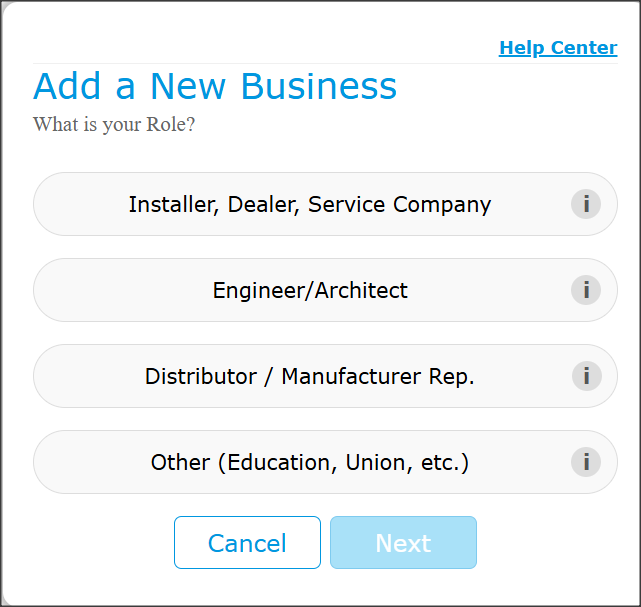This screenshot has height=607, width=641.
Task: Select Other (Education, Union, etc.) role
Action: (310, 462)
